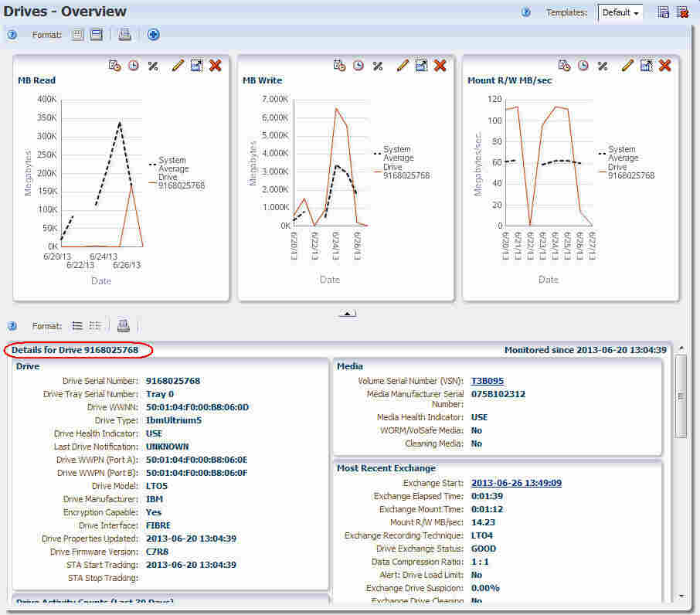This screenshot has height=615, width=700.
Task: Click Drive Exchange Status value GOOD
Action: (484, 549)
